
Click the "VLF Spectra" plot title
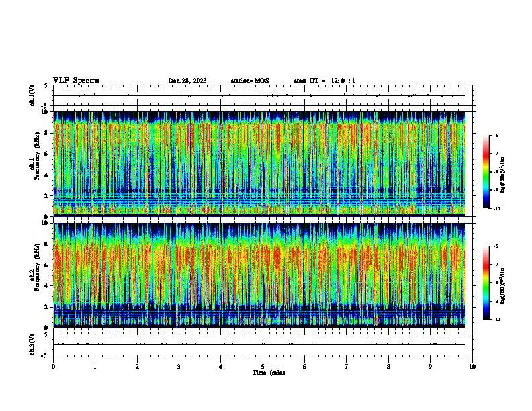click(76, 81)
